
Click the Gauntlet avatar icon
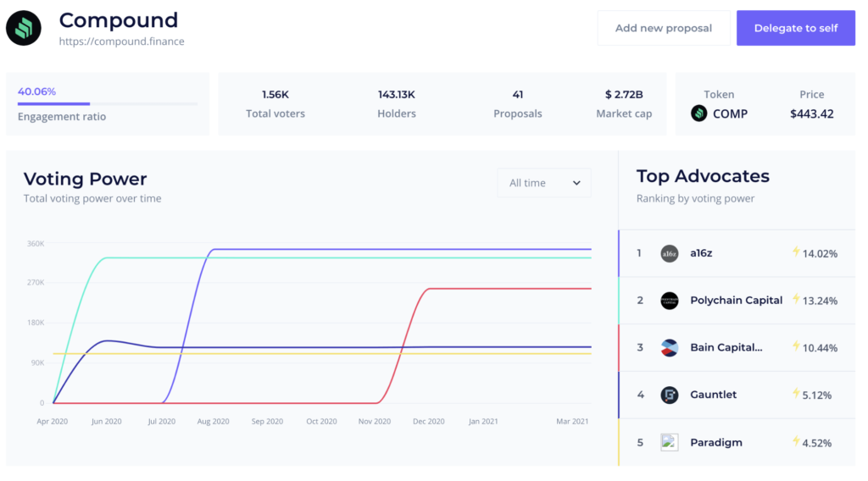pyautogui.click(x=670, y=395)
